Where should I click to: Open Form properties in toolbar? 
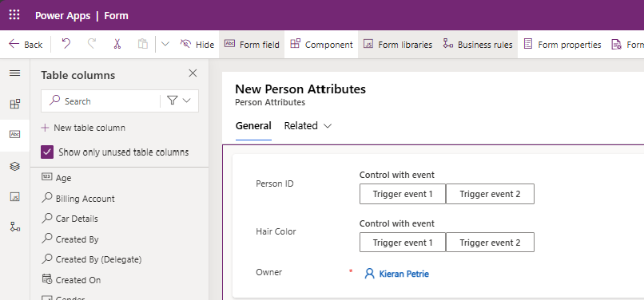click(563, 45)
